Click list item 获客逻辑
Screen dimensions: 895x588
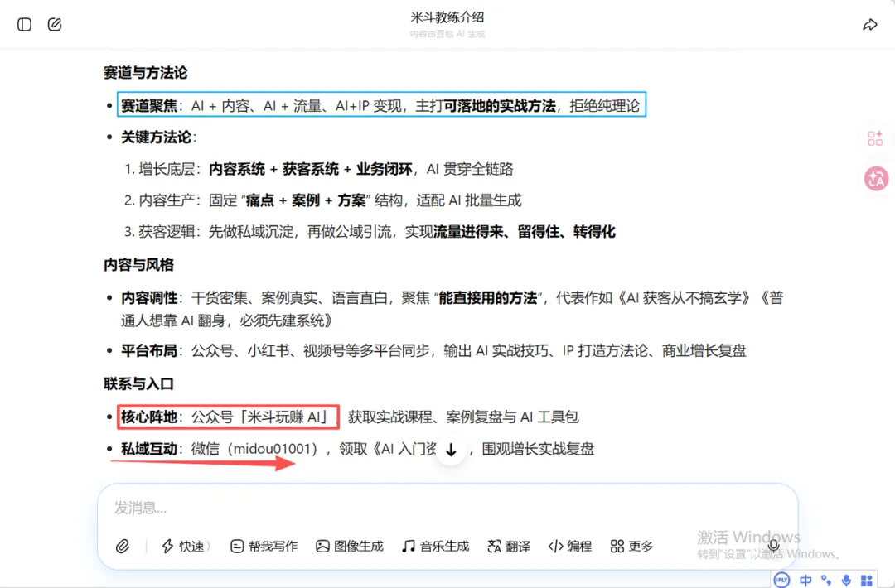point(370,232)
